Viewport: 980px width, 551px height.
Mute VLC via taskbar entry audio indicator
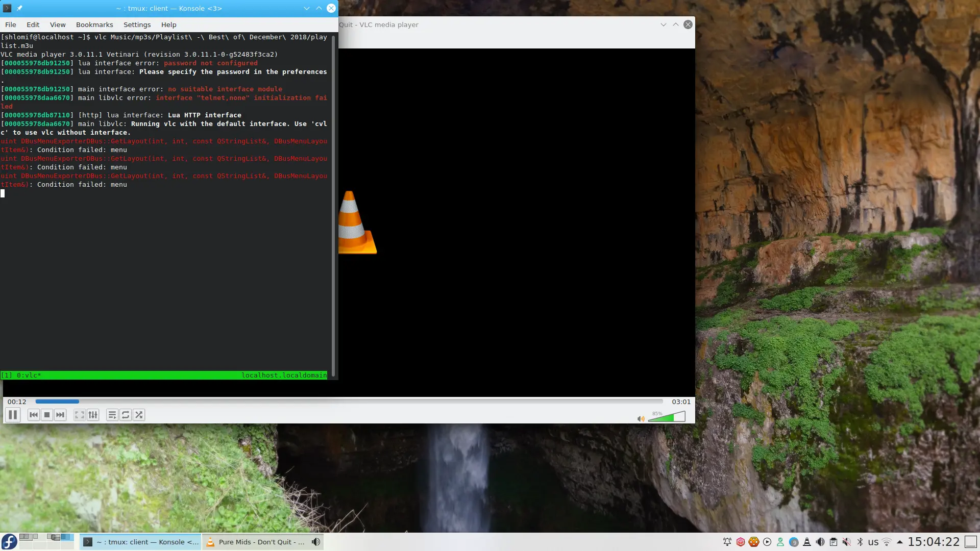point(316,542)
